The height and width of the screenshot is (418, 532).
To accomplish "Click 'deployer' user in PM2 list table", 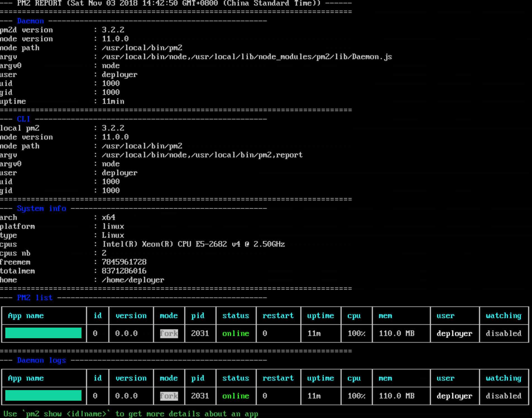I will pos(454,333).
